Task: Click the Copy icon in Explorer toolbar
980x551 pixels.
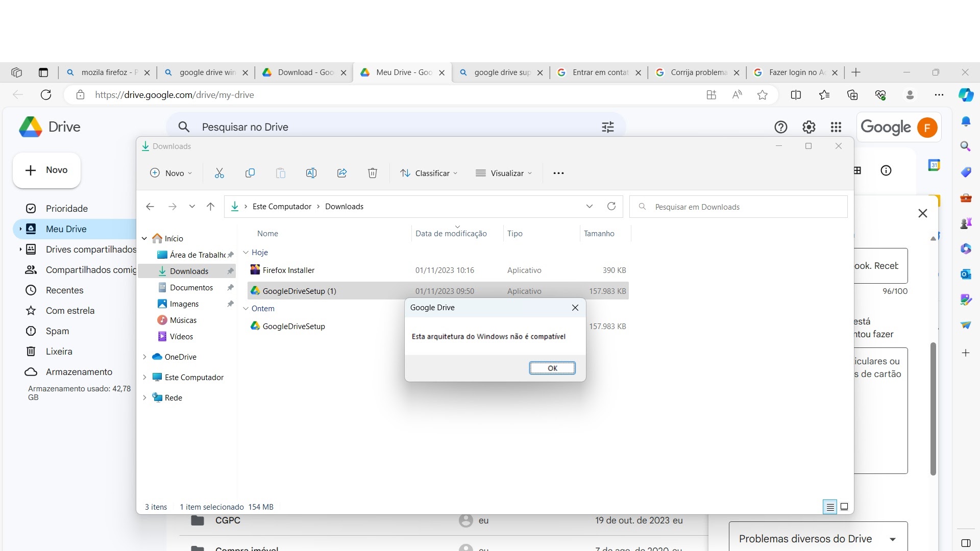Action: click(250, 173)
